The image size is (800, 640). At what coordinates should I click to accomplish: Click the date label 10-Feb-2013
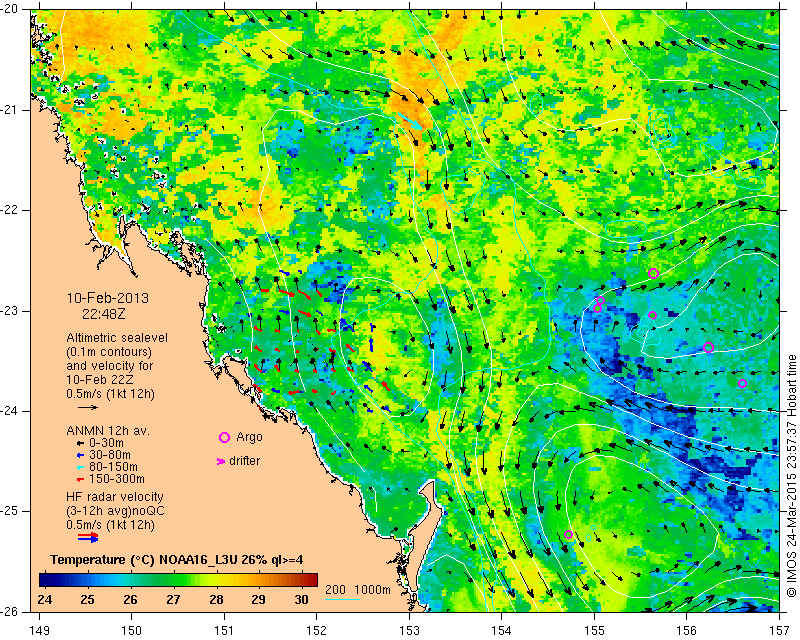pyautogui.click(x=108, y=298)
